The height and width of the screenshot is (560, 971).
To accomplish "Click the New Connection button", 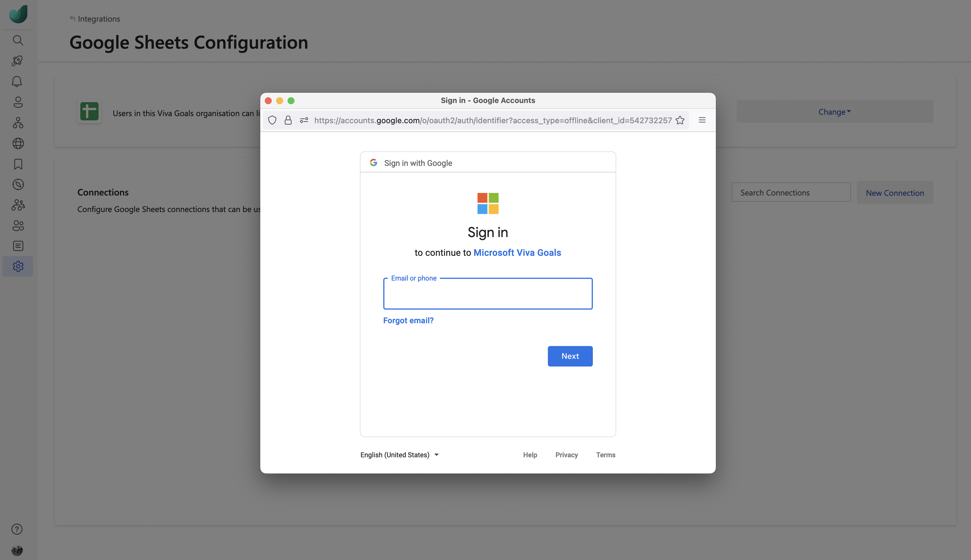I will (x=894, y=192).
